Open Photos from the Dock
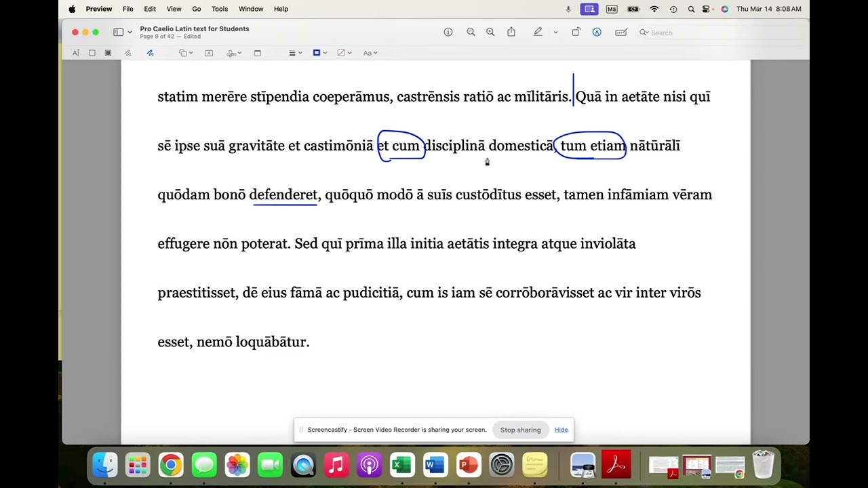 point(237,465)
